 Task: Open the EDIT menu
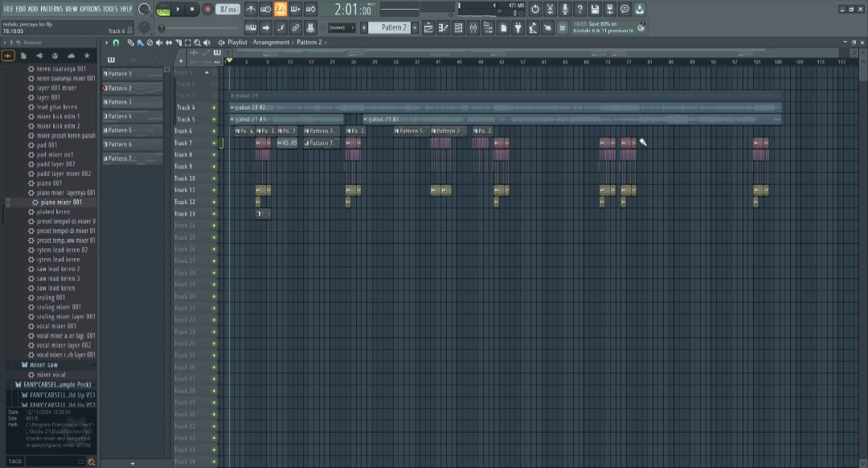click(x=20, y=9)
